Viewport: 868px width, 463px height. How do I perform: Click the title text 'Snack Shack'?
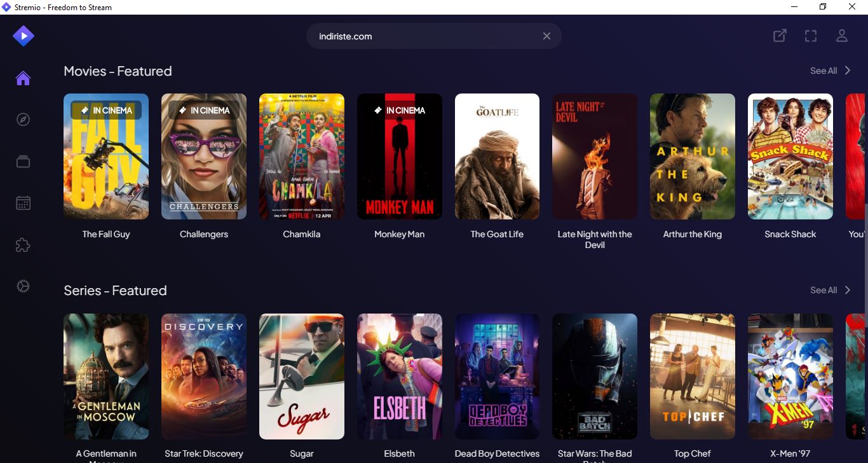pyautogui.click(x=790, y=234)
